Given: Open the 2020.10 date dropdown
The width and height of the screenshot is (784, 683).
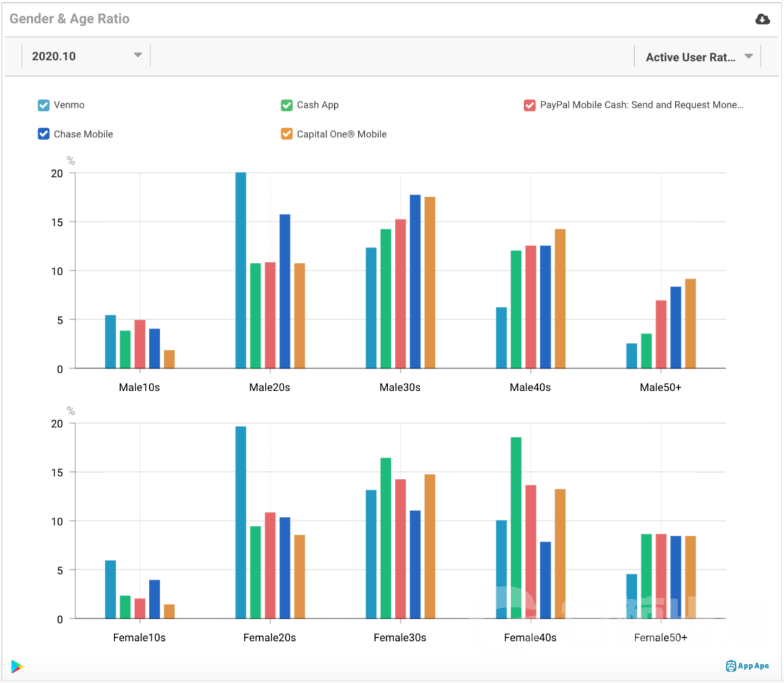Looking at the screenshot, I should click(85, 56).
